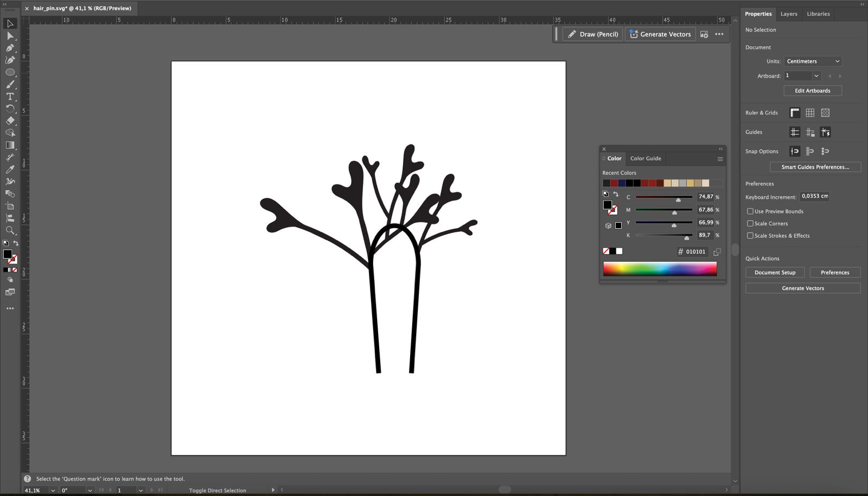The height and width of the screenshot is (496, 868).
Task: Enable Use Preview Bounds checkbox
Action: 750,211
